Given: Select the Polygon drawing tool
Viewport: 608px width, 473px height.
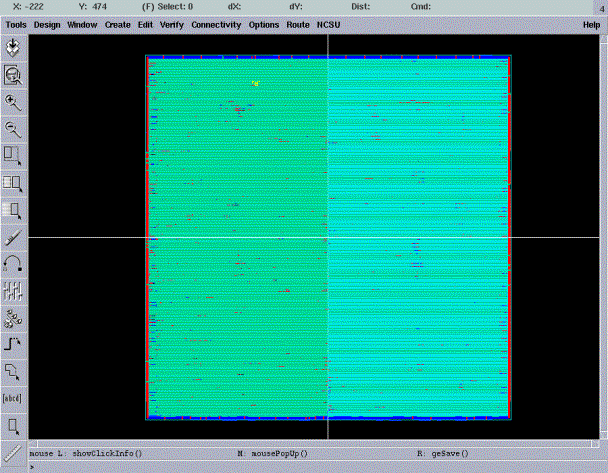Looking at the screenshot, I should (14, 372).
